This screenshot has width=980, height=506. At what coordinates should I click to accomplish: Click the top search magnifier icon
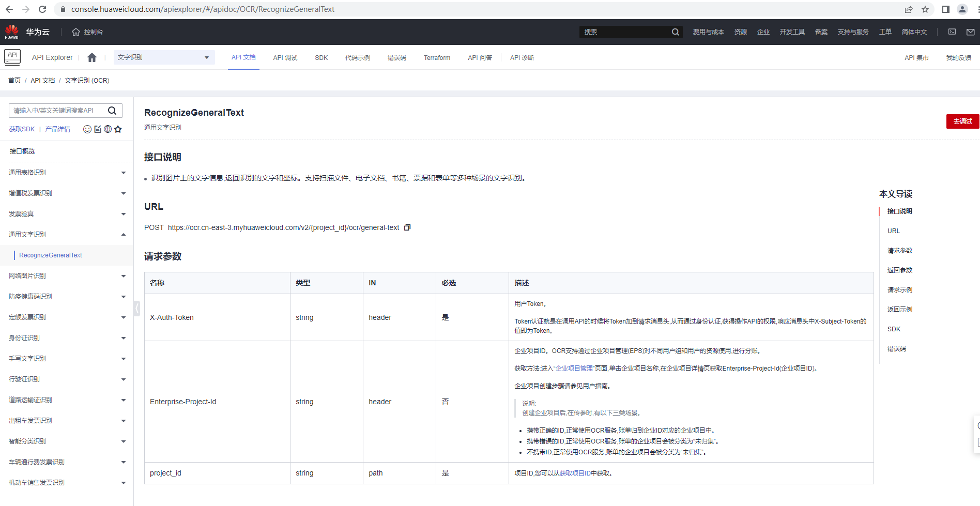pyautogui.click(x=675, y=32)
